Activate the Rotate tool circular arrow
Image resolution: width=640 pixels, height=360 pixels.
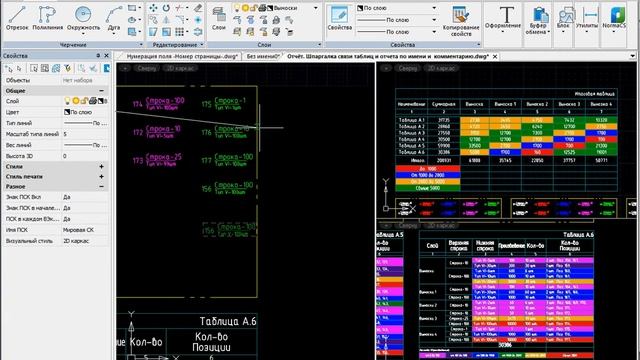point(166,8)
